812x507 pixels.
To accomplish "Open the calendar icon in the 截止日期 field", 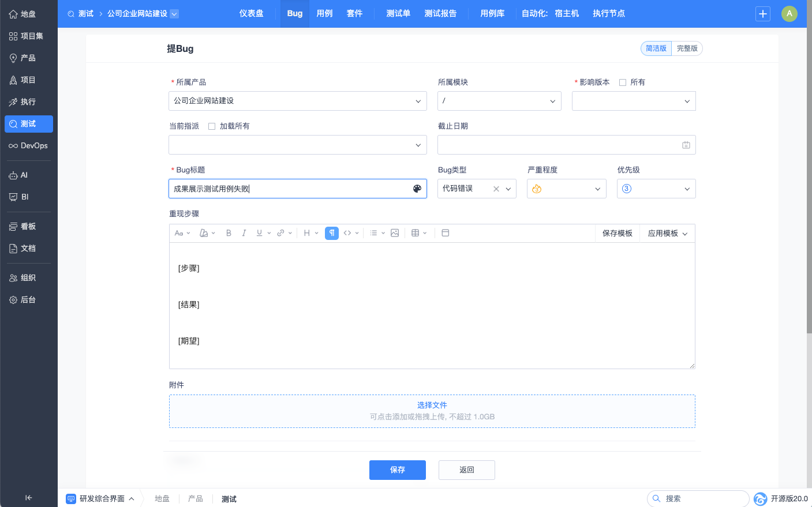I will click(686, 145).
